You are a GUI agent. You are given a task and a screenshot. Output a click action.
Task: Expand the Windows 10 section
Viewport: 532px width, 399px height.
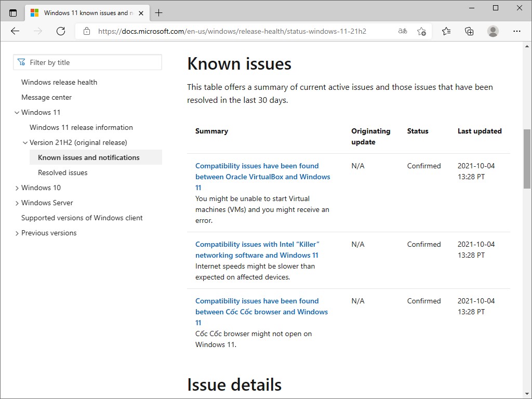[x=16, y=188]
